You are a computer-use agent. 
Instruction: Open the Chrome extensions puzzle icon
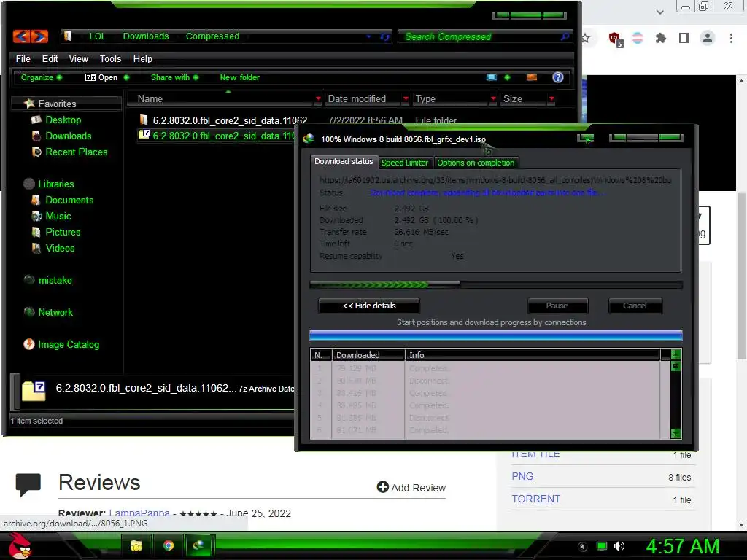point(660,38)
